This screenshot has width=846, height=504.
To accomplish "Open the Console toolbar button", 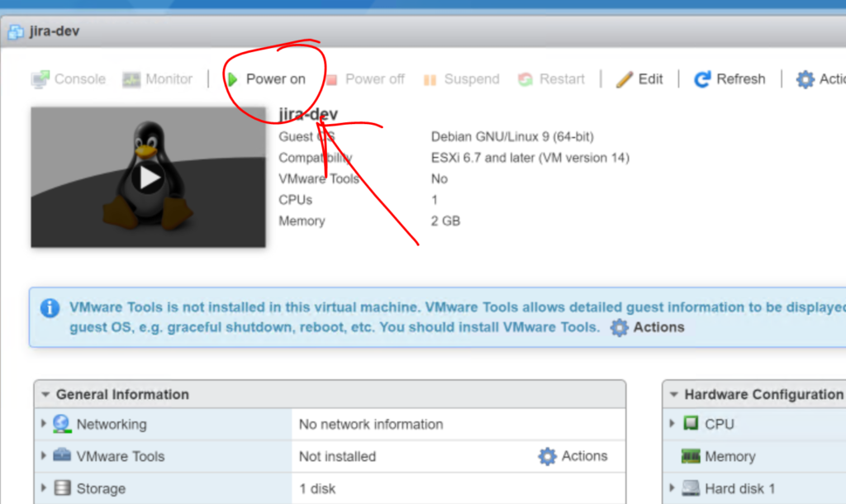I will (69, 79).
